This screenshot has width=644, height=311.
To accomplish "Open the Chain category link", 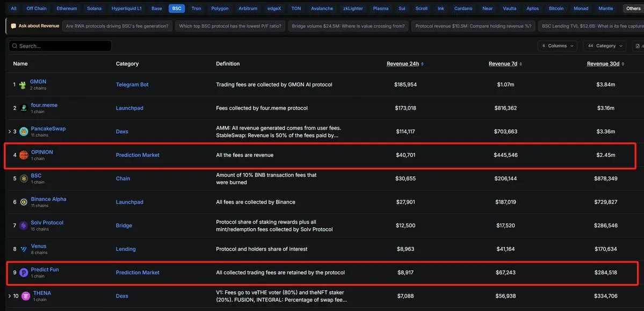I will pos(123,179).
